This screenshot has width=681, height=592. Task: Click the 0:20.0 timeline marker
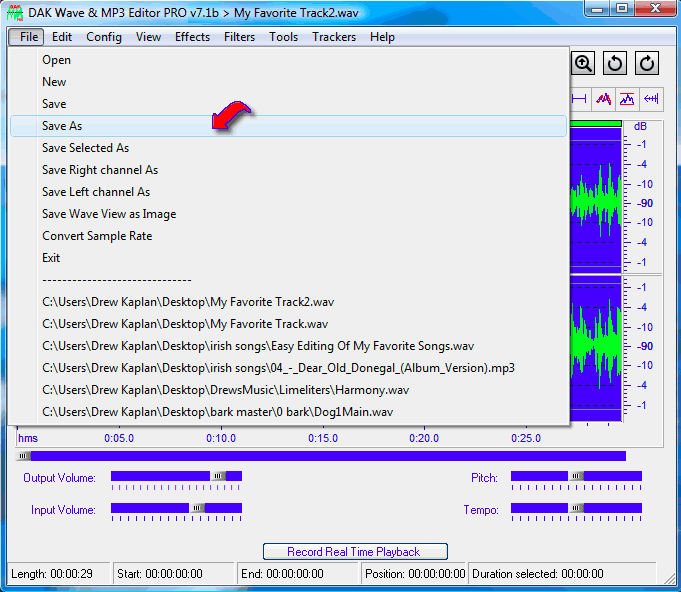click(x=424, y=438)
